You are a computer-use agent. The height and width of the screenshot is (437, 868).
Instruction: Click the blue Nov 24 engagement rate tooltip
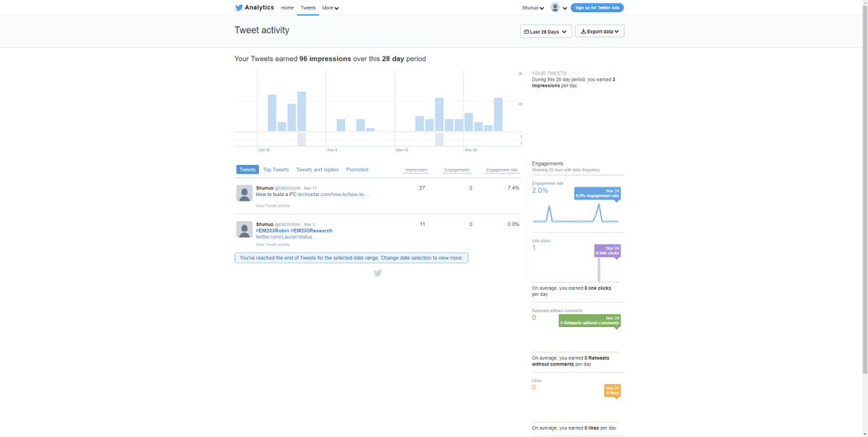597,193
